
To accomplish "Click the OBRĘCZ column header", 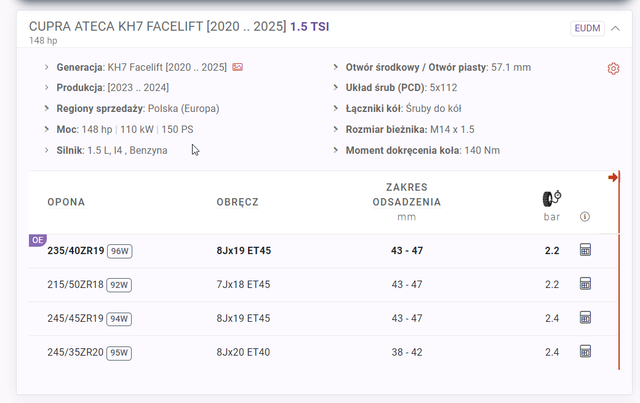I will [x=238, y=202].
